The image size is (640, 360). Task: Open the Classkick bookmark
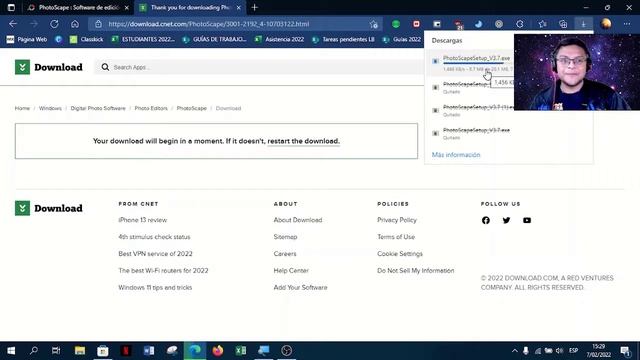(x=86, y=39)
